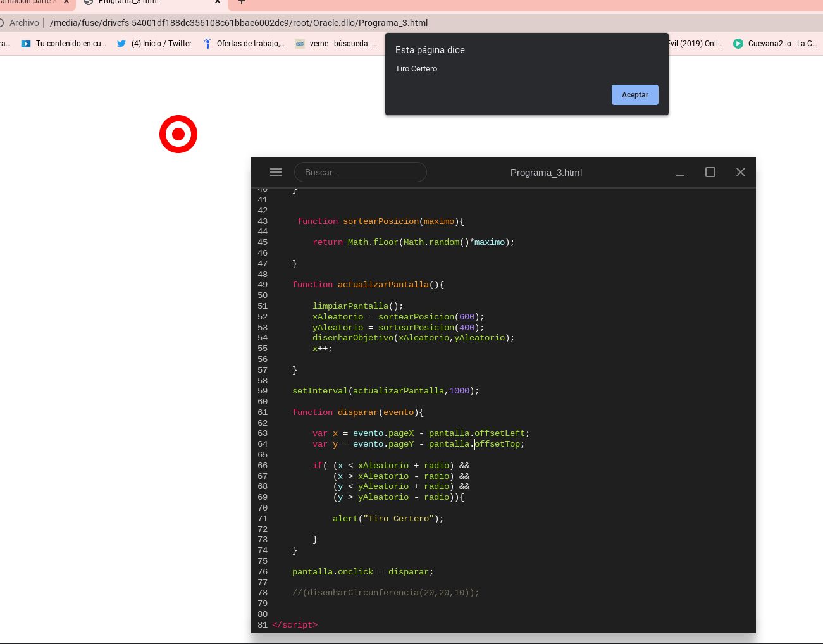Open the 'Ofertas de trabajo' bookmark

tap(244, 44)
